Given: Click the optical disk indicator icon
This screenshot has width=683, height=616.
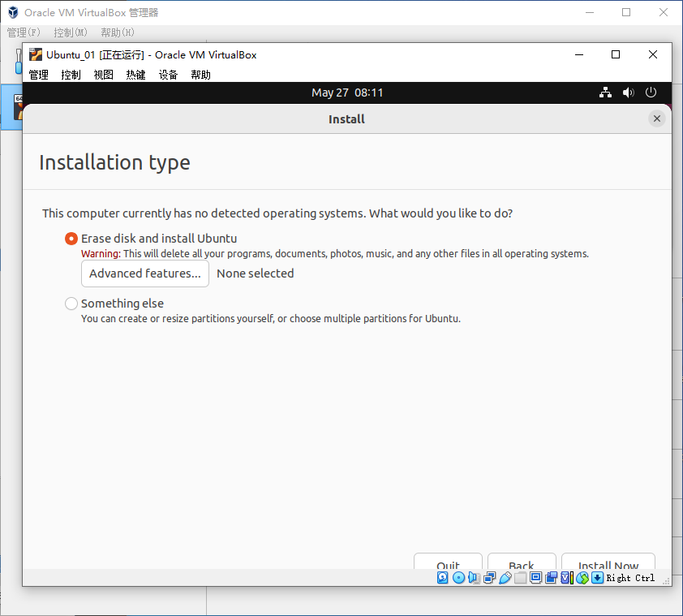Looking at the screenshot, I should point(458,578).
